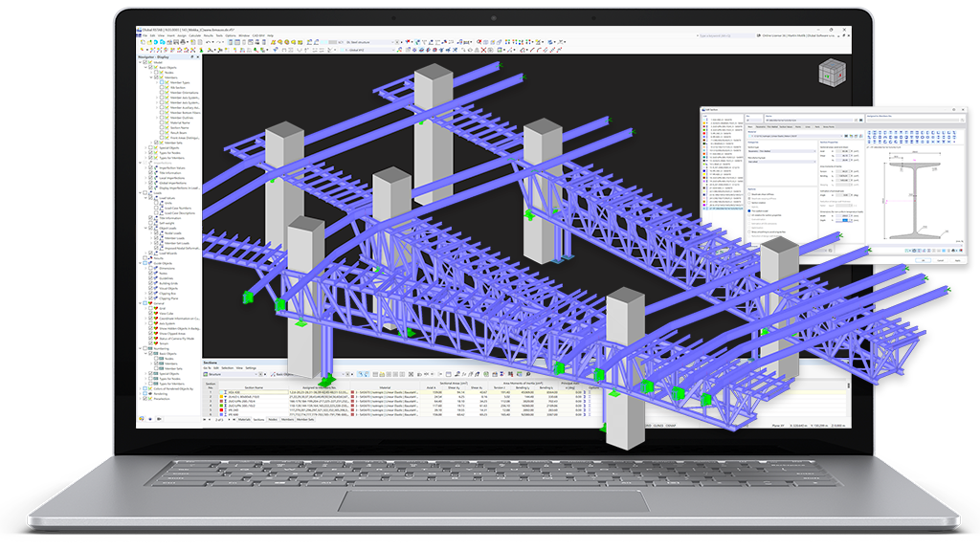Screen dimensions: 980x551
Task: Open the Navigator views camera icon
Action: (160, 419)
